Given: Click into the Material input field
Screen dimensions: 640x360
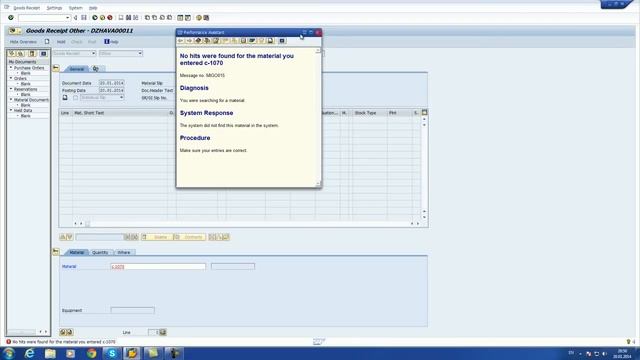Looking at the screenshot, I should (158, 267).
